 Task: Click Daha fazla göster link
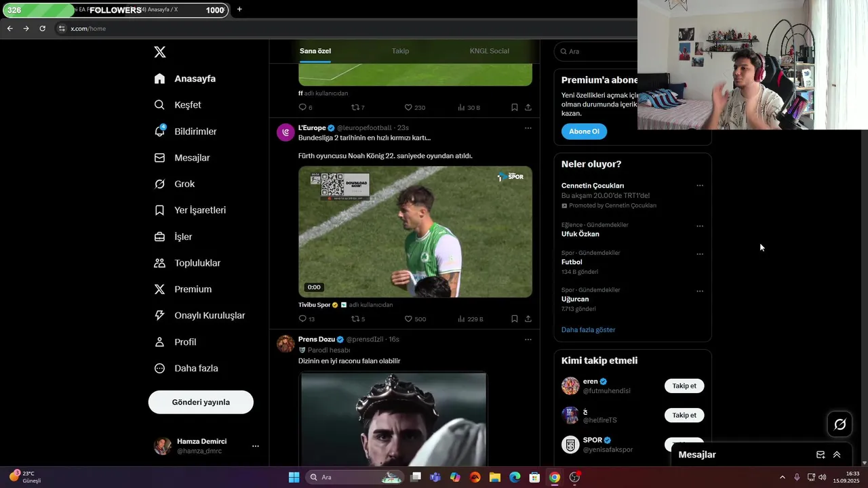(x=589, y=330)
